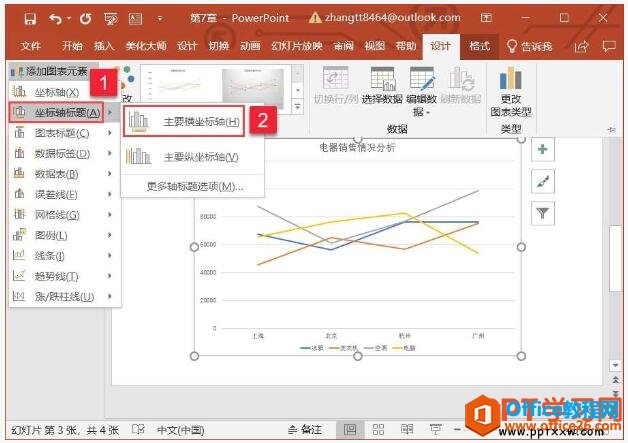628x443 pixels.
Task: Open the chart tools 格式 tab
Action: (x=480, y=46)
